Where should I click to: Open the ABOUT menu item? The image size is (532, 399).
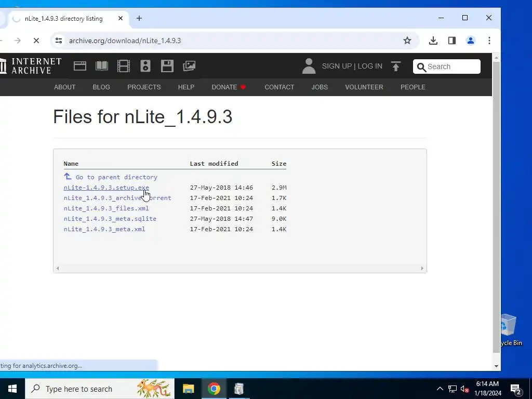point(64,87)
